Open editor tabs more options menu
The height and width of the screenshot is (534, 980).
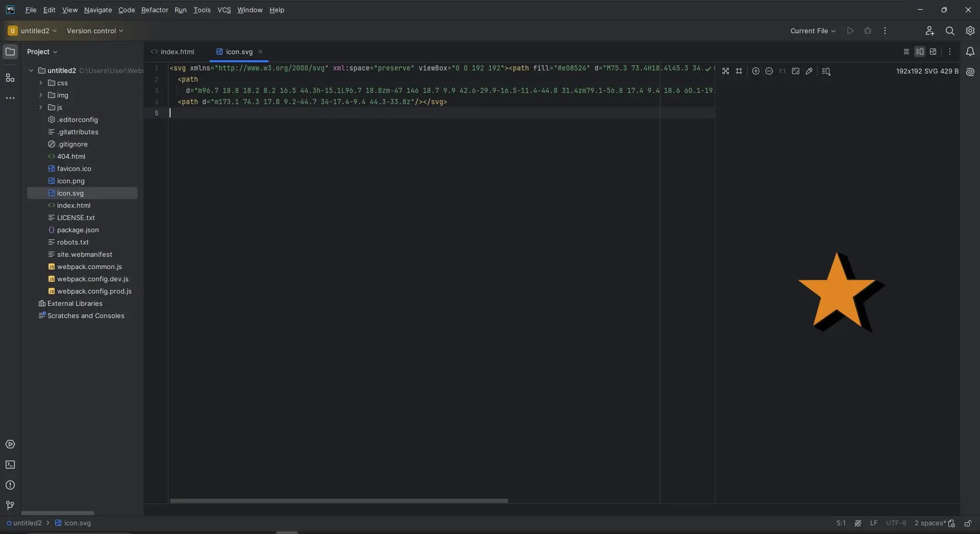click(x=950, y=52)
